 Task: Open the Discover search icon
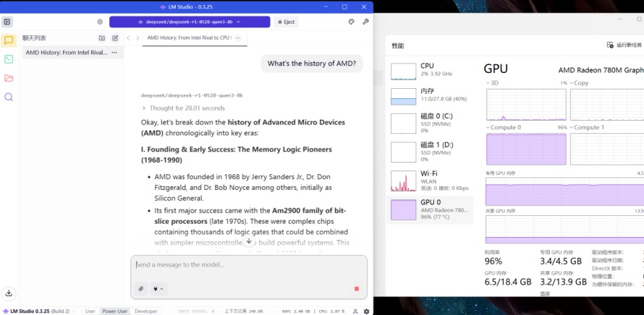9,97
